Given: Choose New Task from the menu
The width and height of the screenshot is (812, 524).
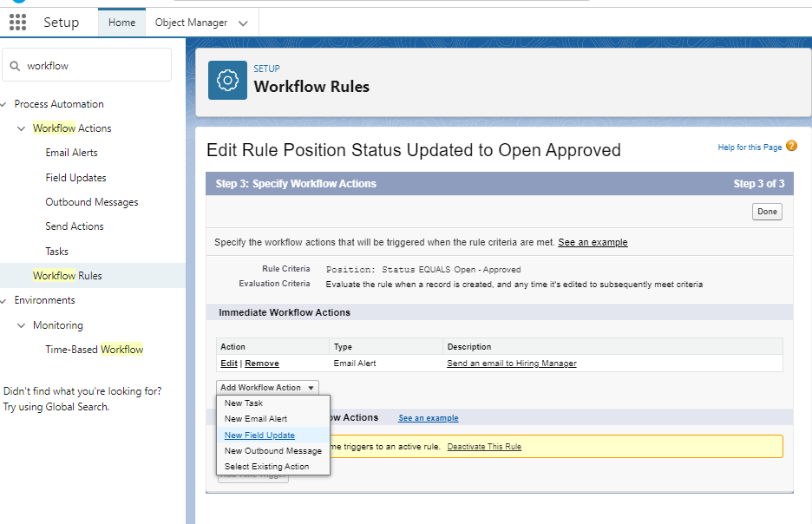Looking at the screenshot, I should tap(244, 403).
